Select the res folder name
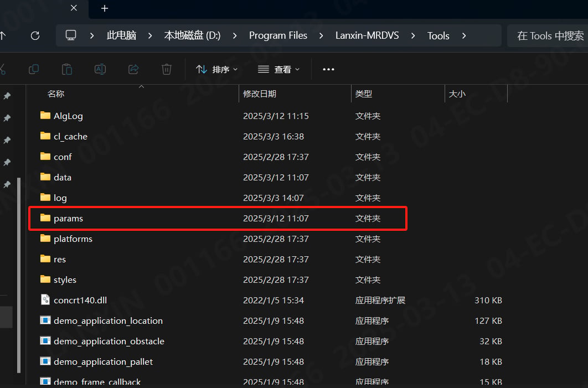 [60, 260]
